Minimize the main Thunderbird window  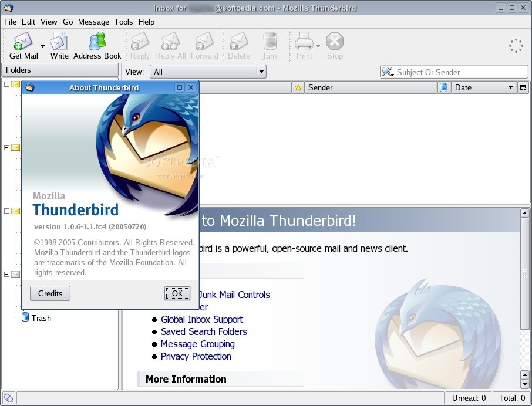tap(500, 8)
